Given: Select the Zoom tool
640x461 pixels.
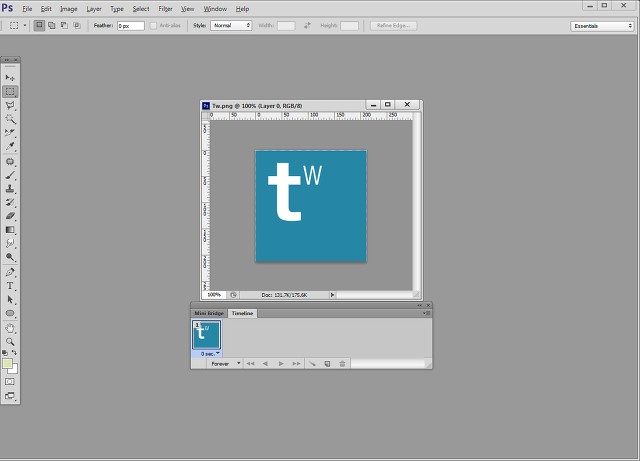Looking at the screenshot, I should 10,342.
